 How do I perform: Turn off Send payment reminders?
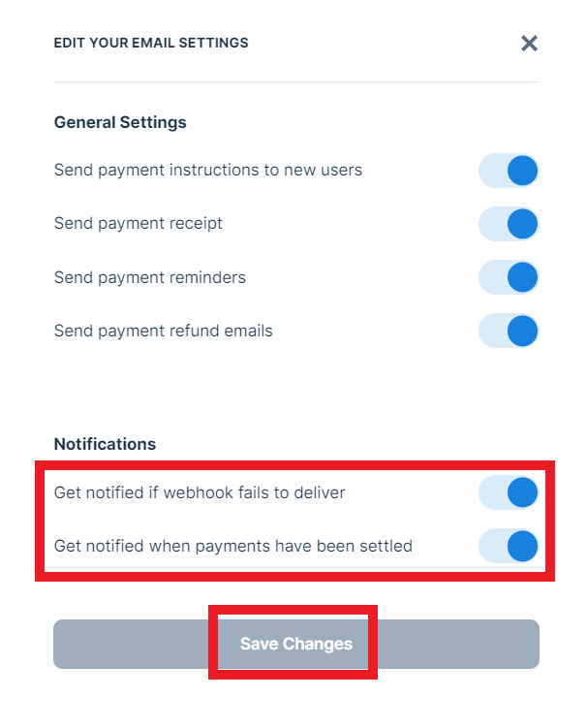(x=509, y=277)
